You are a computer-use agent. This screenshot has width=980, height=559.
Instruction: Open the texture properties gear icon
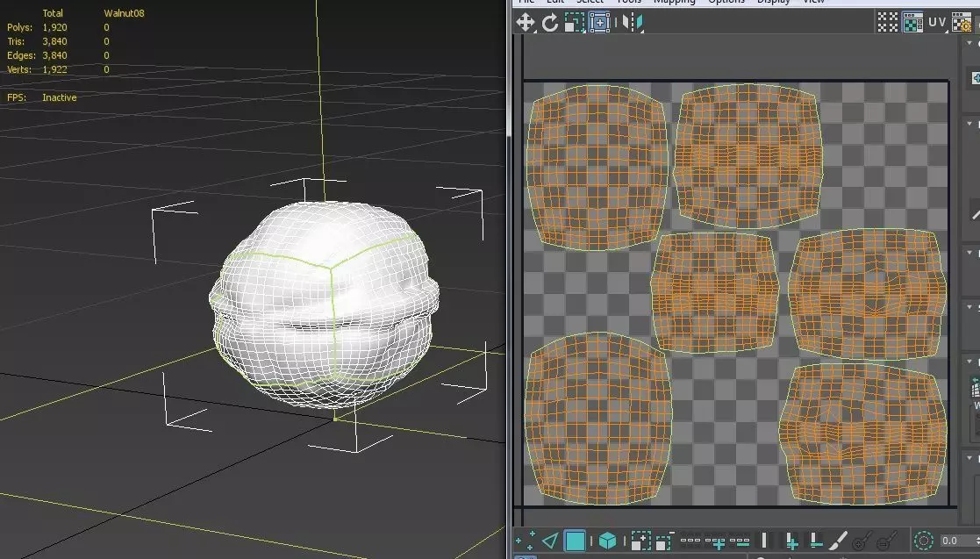click(962, 22)
